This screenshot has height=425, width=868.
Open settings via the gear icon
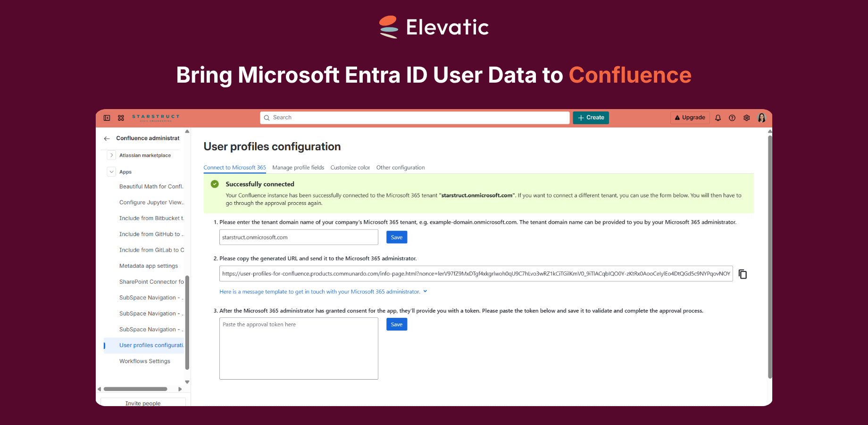point(746,118)
